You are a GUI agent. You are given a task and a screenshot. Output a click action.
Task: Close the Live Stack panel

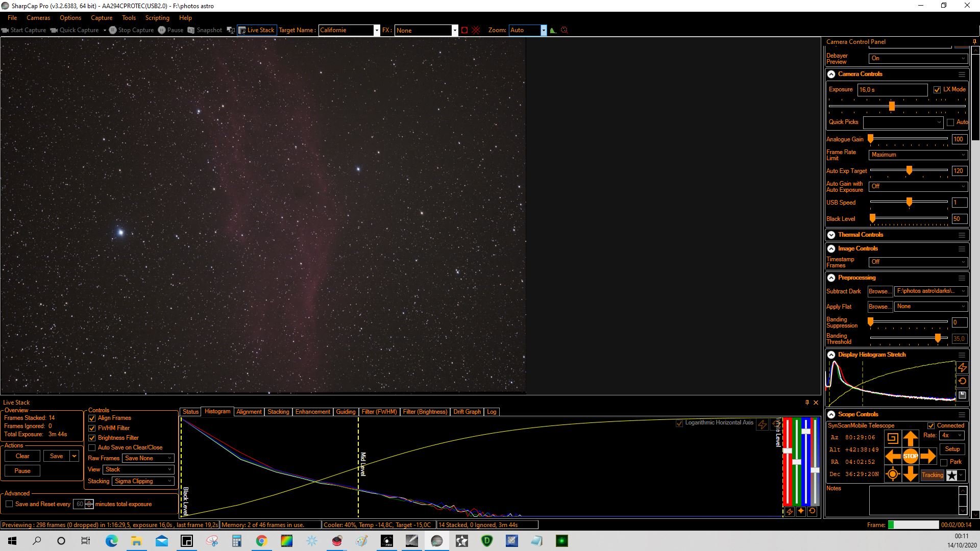(x=816, y=403)
